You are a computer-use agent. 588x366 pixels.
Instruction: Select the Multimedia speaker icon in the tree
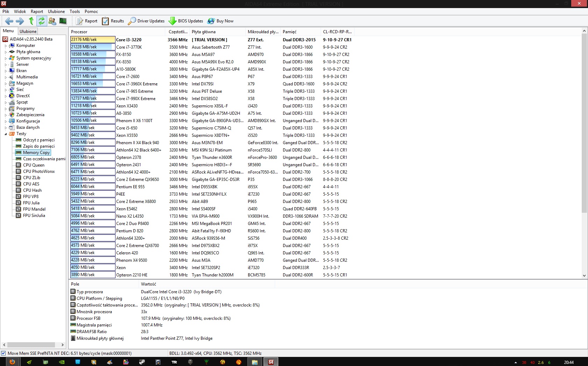click(12, 77)
